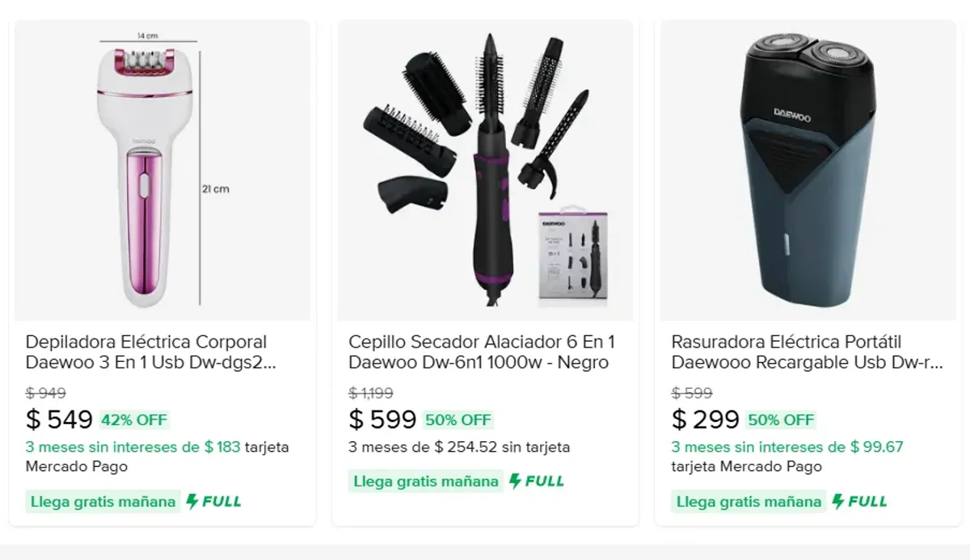Click the "Llega gratis mañana" label on depiladora
The width and height of the screenshot is (970, 560).
(x=103, y=502)
